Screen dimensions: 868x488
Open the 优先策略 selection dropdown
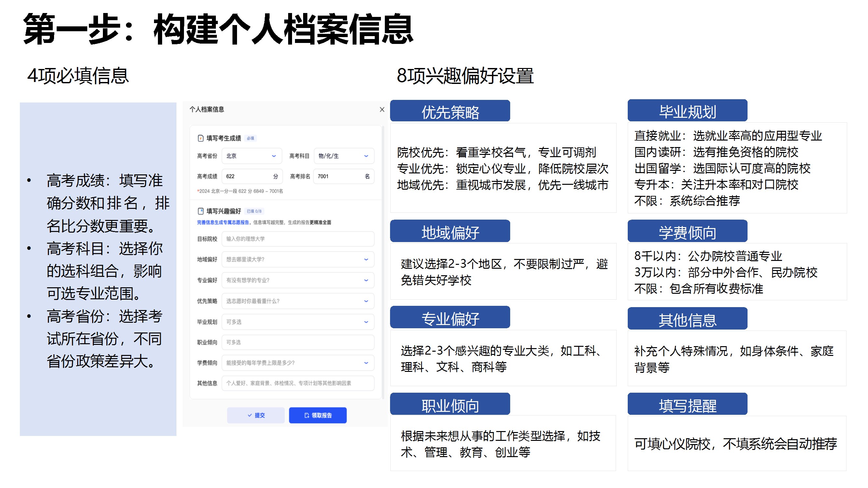click(x=298, y=301)
